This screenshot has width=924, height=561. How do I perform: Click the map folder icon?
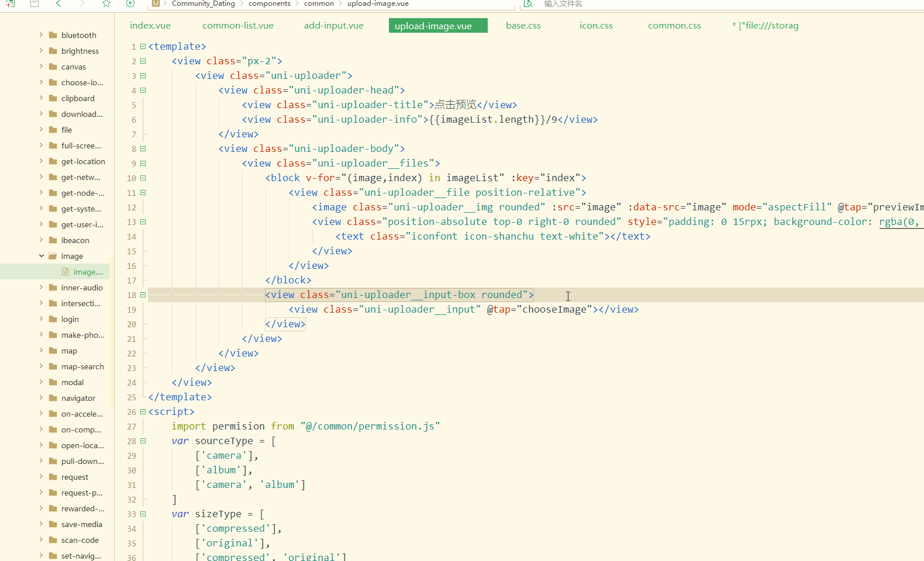pos(53,351)
